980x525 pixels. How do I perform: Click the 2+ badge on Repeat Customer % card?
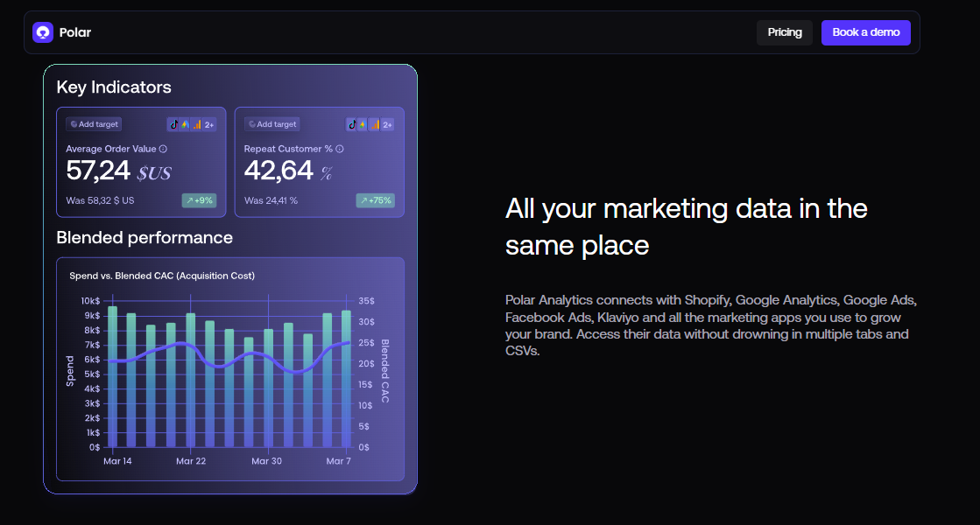387,125
